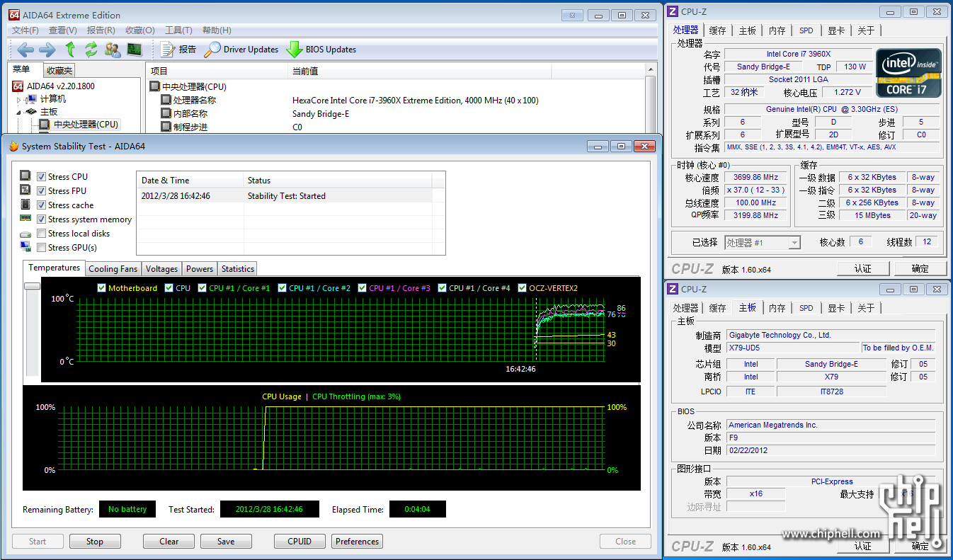Screen dimensions: 953x560
Task: Open the 文件(F) menu
Action: point(25,30)
